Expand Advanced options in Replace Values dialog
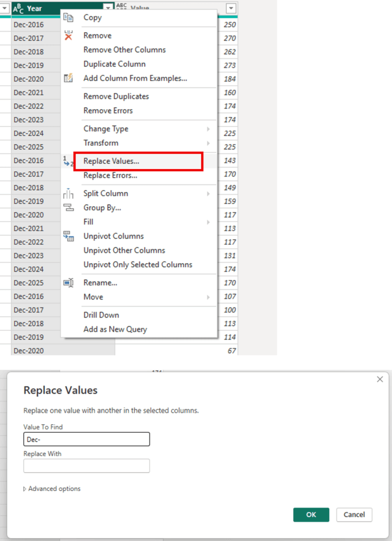 click(x=52, y=489)
